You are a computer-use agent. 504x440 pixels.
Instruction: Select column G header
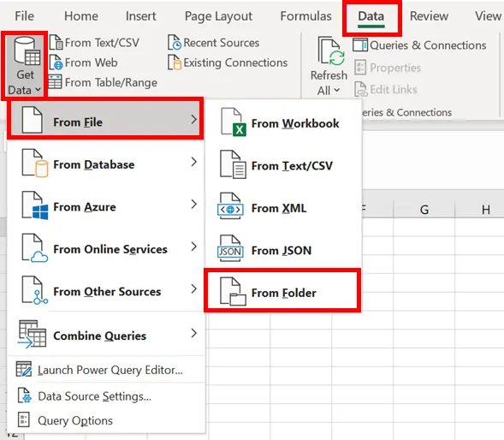(x=424, y=210)
